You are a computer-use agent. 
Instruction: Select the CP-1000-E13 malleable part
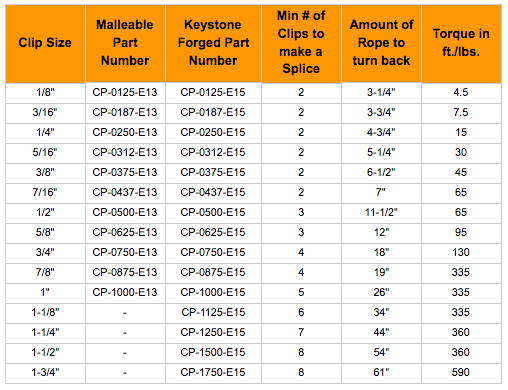(x=125, y=293)
